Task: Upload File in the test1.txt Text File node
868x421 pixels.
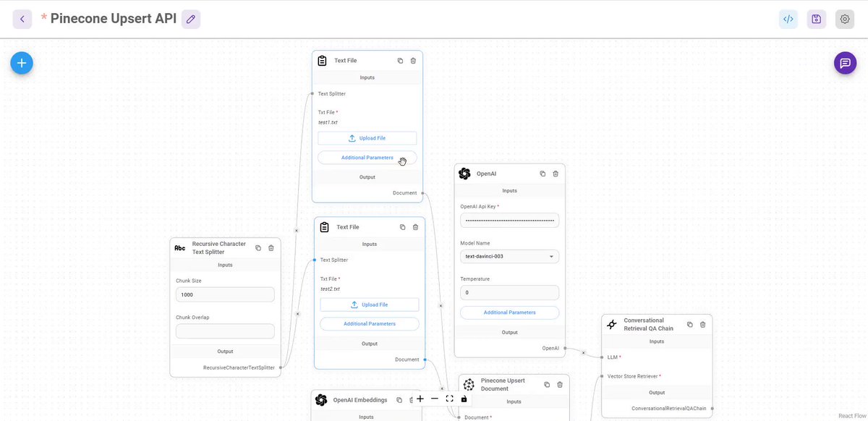Action: point(367,138)
